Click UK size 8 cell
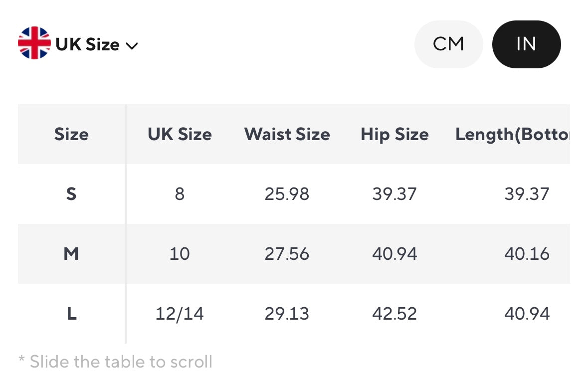 click(x=180, y=194)
